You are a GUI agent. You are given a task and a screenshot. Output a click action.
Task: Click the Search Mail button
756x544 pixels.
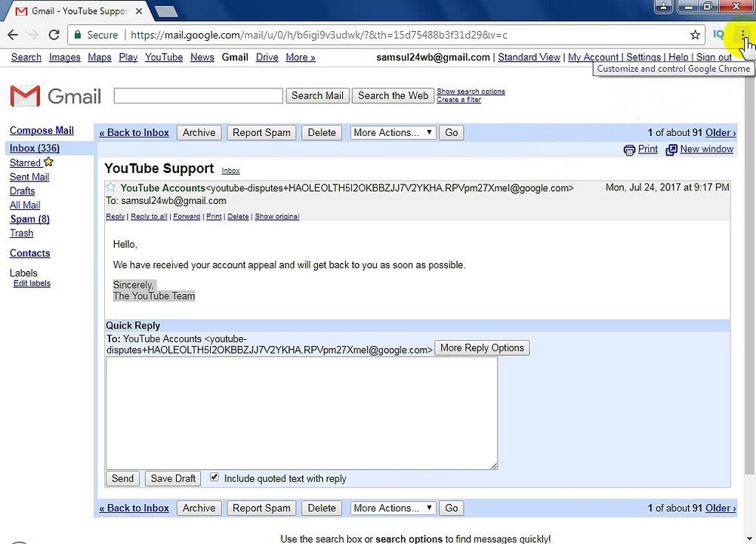click(317, 95)
